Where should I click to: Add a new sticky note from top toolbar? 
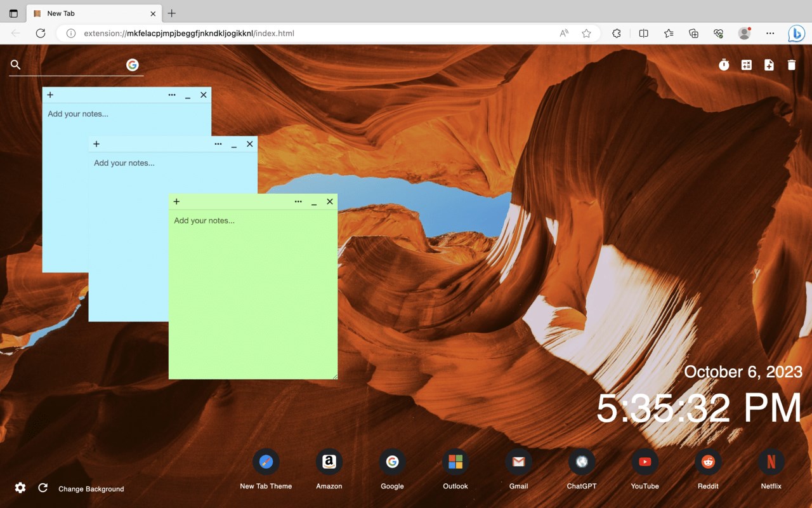coord(769,65)
